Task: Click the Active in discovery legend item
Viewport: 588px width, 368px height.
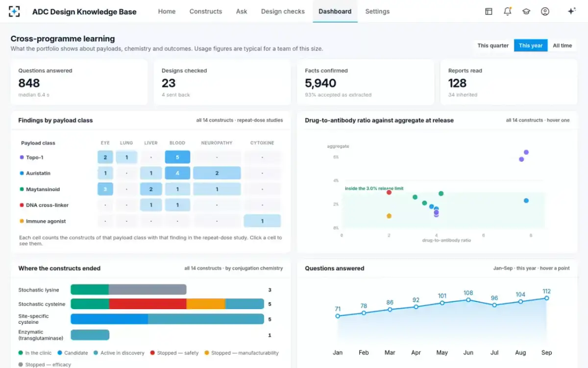Action: [119, 353]
